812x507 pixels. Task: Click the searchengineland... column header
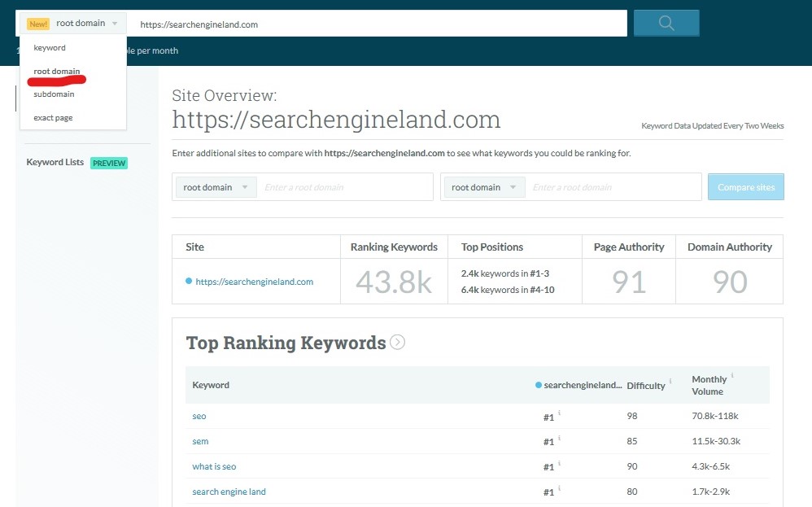578,385
